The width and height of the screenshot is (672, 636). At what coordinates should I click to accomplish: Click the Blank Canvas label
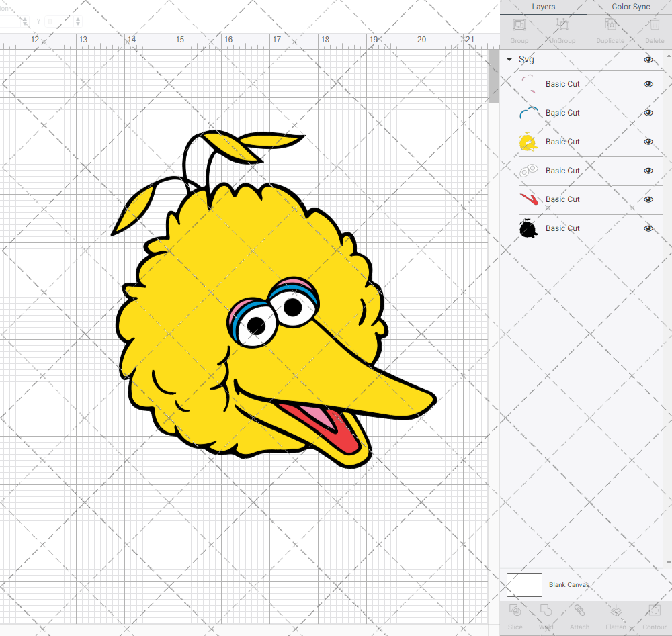point(569,584)
